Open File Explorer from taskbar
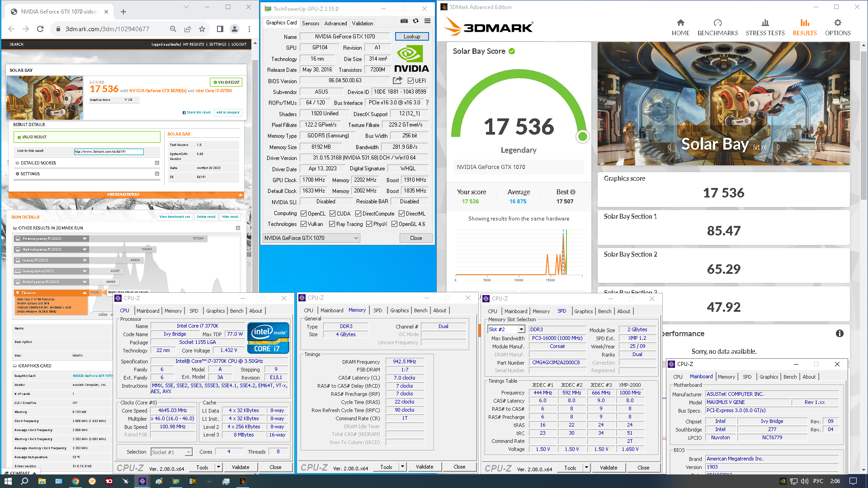Image resolution: width=868 pixels, height=488 pixels. click(x=42, y=481)
